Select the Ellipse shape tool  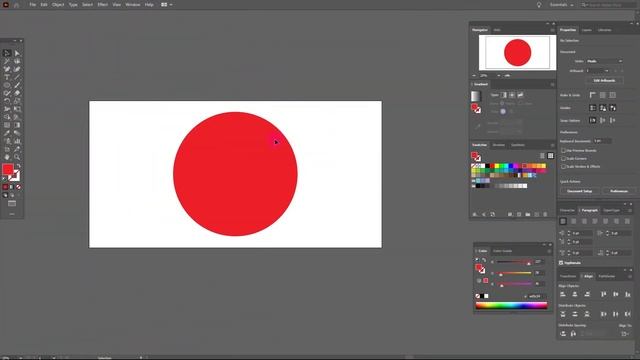(x=7, y=85)
